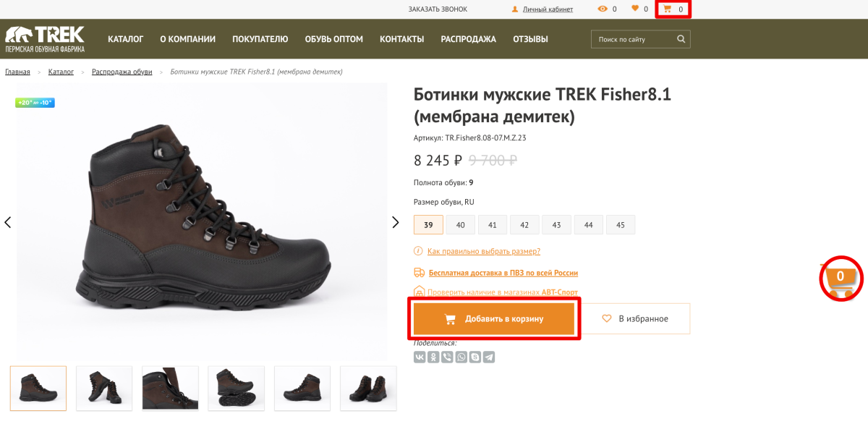Viewport: 868px width, 445px height.
Task: Share the product via Telegram
Action: [x=489, y=357]
